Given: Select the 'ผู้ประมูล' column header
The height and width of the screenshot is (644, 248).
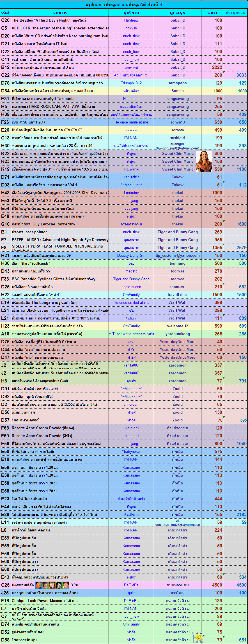Looking at the screenshot, I should 178,13.
